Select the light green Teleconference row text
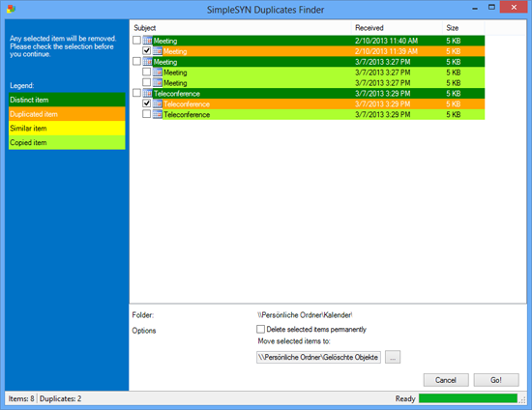The height and width of the screenshot is (410, 532). pyautogui.click(x=187, y=115)
